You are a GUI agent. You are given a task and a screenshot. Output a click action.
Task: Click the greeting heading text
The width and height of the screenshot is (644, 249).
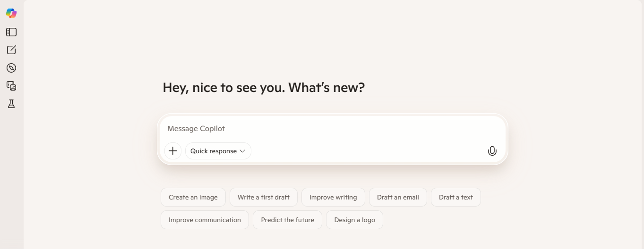coord(264,88)
